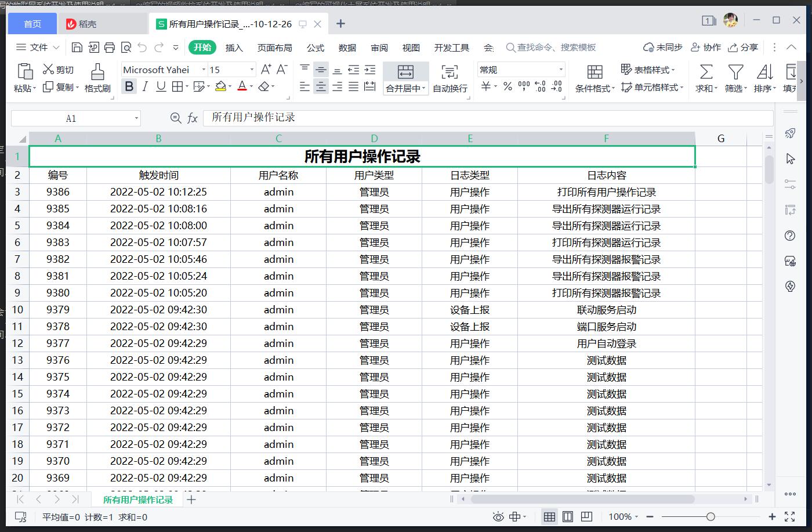This screenshot has height=532, width=812.
Task: Open the help question mark in the sidebar
Action: tap(790, 236)
